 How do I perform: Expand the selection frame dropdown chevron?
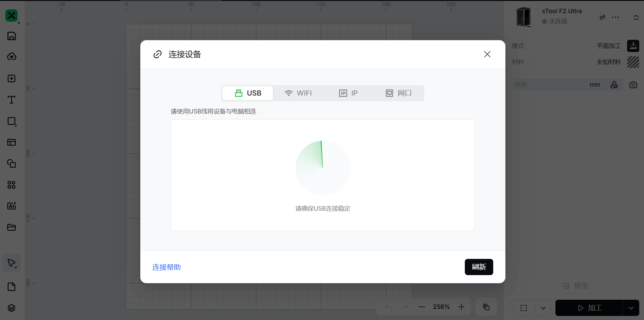point(543,308)
